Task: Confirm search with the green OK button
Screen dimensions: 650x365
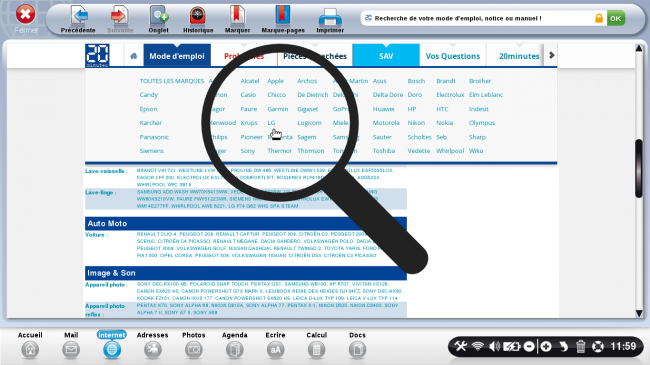Action: click(616, 18)
